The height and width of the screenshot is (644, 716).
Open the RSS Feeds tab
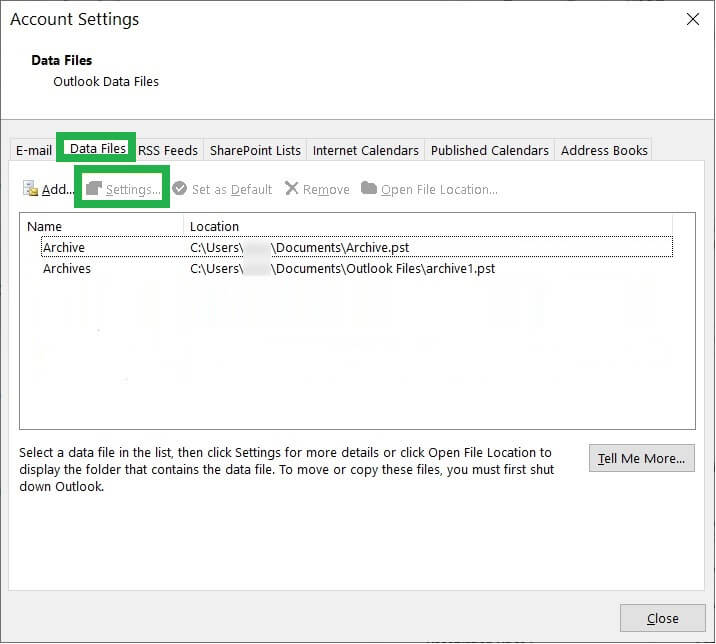[x=168, y=150]
